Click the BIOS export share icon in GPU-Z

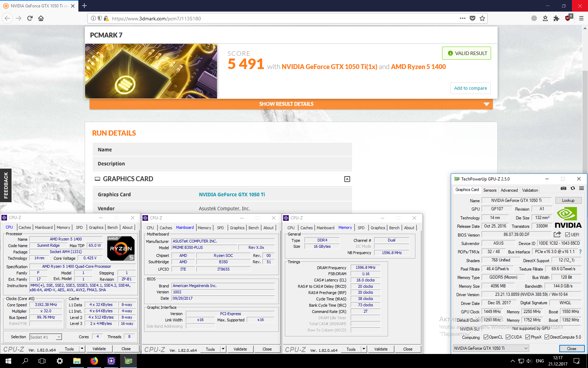557,234
